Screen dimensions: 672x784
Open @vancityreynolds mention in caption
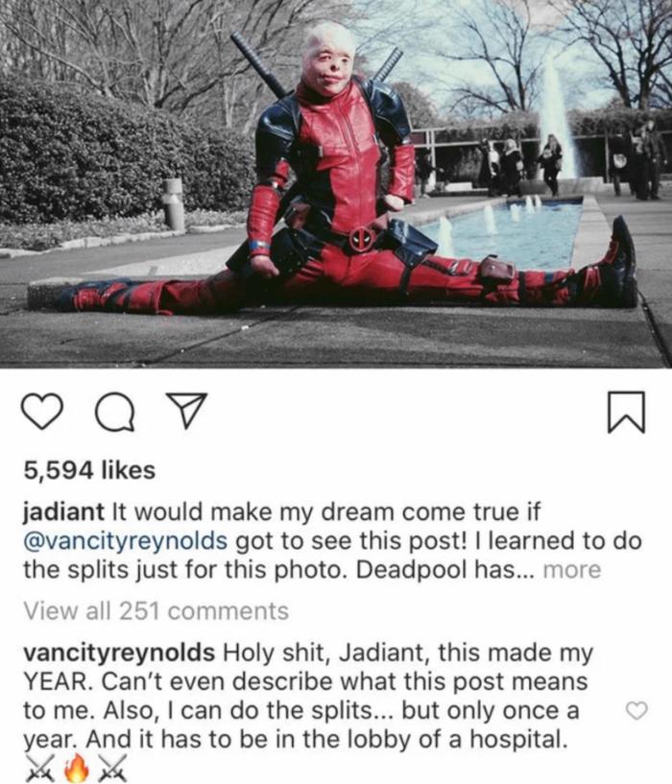coord(125,541)
